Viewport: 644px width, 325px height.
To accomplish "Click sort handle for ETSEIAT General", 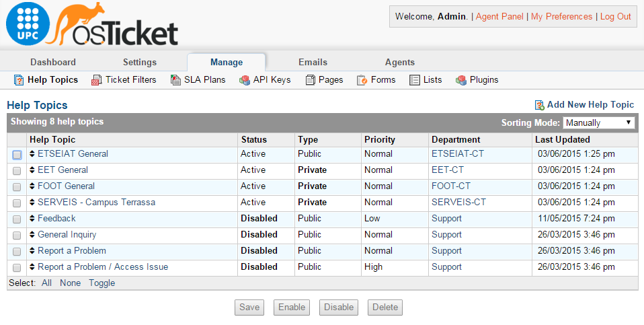I will [x=32, y=154].
